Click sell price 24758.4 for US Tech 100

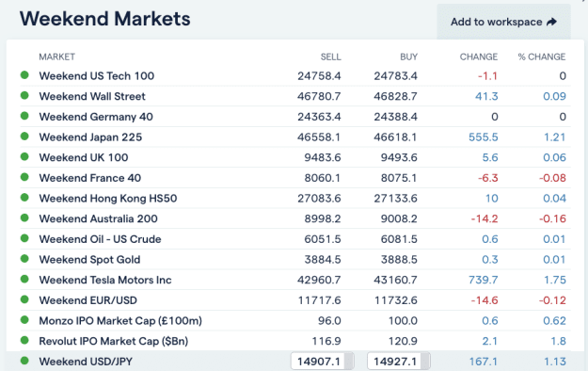319,76
